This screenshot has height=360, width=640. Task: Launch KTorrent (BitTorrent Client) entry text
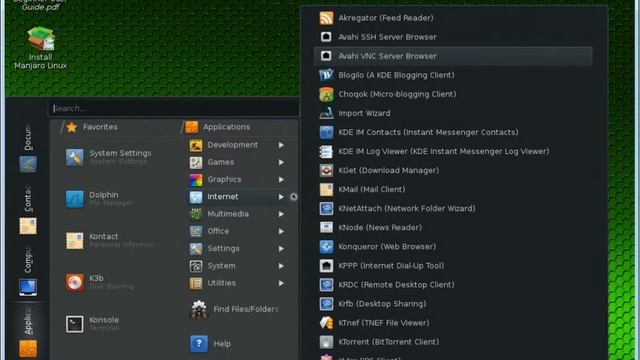pos(389,342)
